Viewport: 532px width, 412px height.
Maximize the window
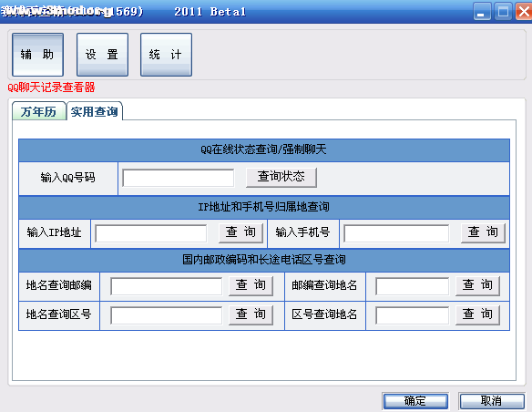[x=503, y=12]
